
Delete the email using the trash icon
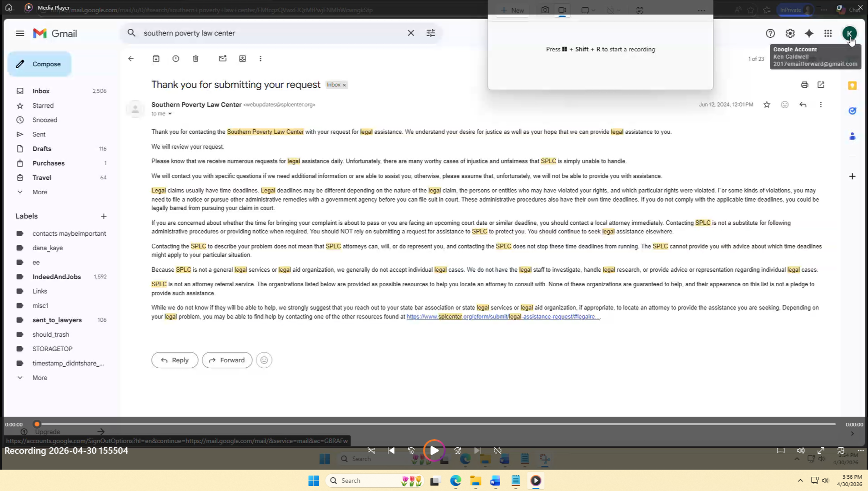196,59
